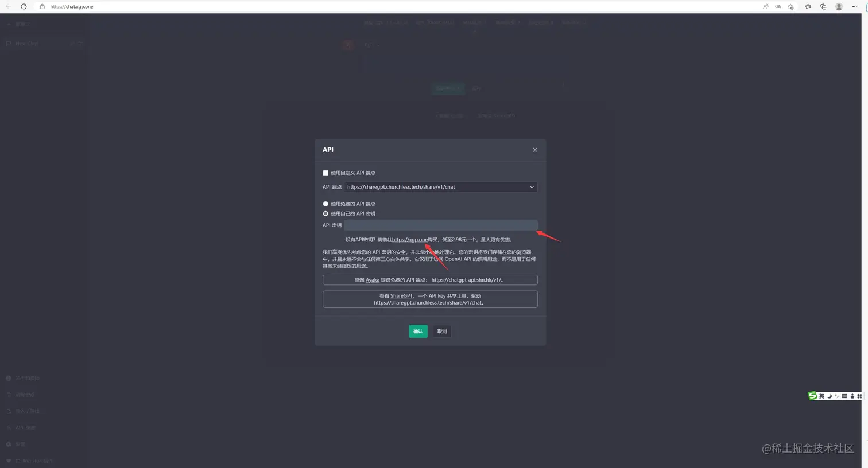Open the favorites list icon
868x468 pixels.
point(808,6)
